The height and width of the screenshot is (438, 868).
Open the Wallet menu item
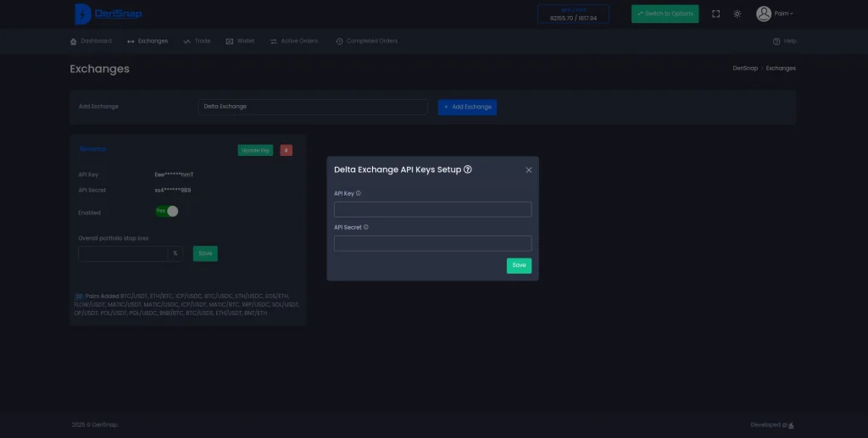[x=240, y=41]
